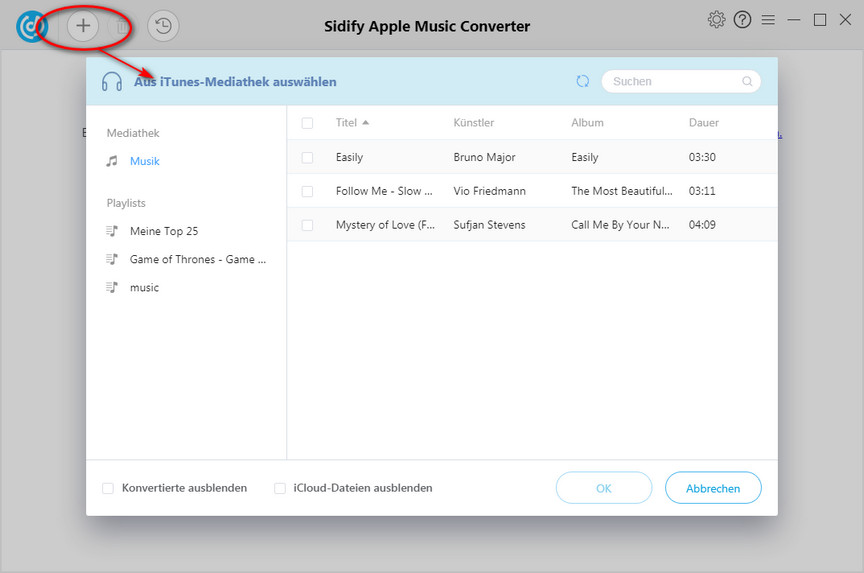The height and width of the screenshot is (573, 864).
Task: Open the Meine Top 25 playlist
Action: pos(164,231)
